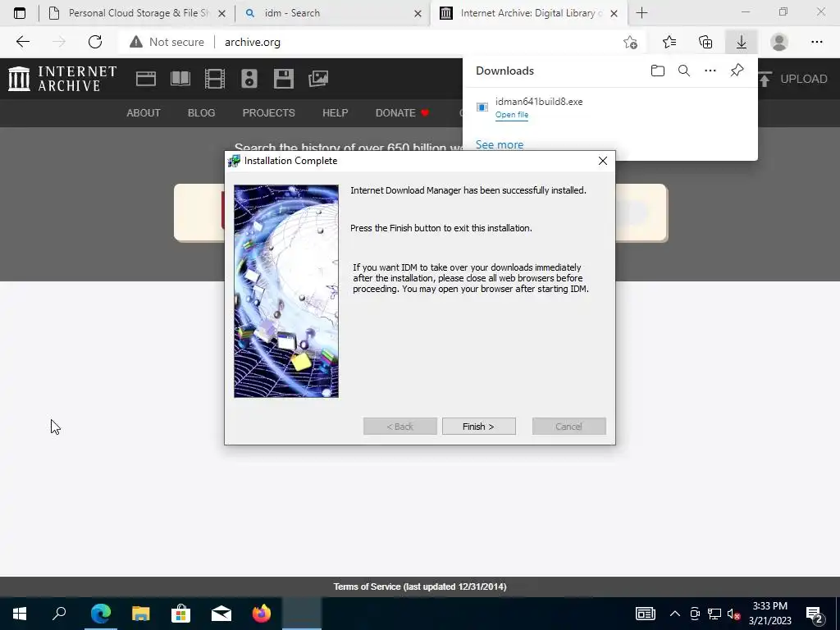Open the DONATE menu item

[x=402, y=113]
